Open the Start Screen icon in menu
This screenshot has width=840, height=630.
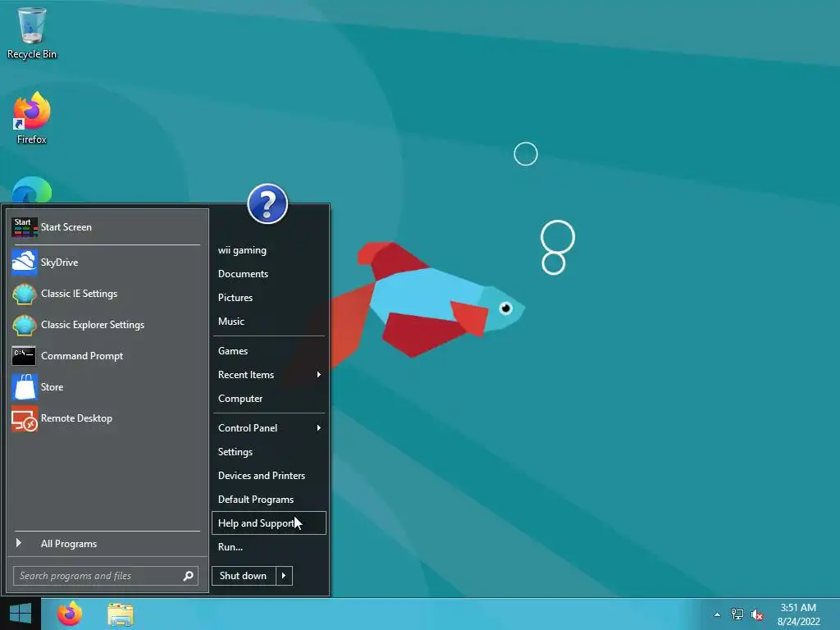pos(25,227)
